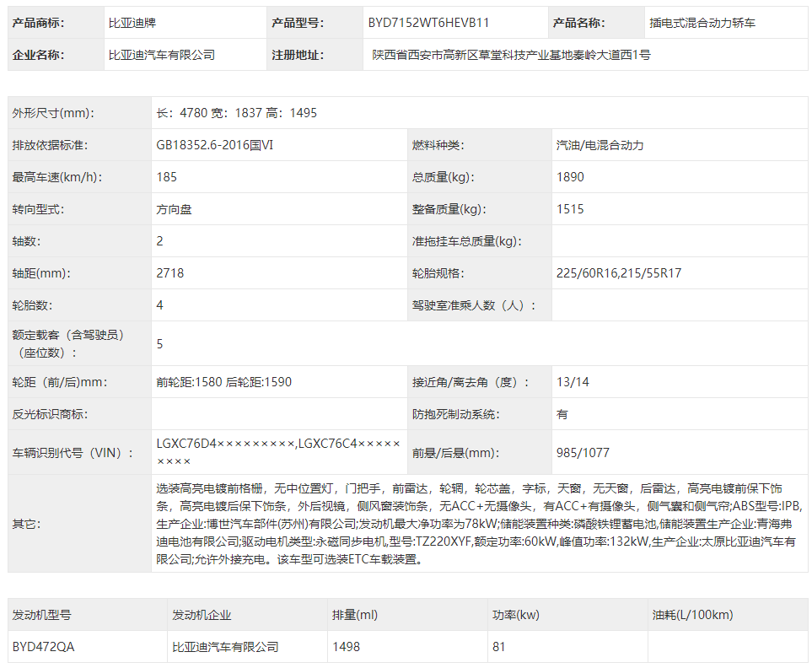The image size is (812, 668).
Task: Select the wheelbase value 2718
Action: pyautogui.click(x=169, y=273)
